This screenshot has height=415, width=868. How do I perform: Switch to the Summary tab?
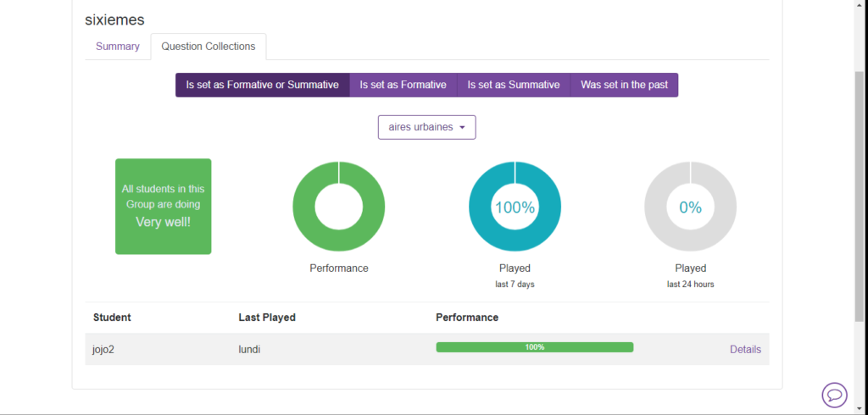[117, 47]
